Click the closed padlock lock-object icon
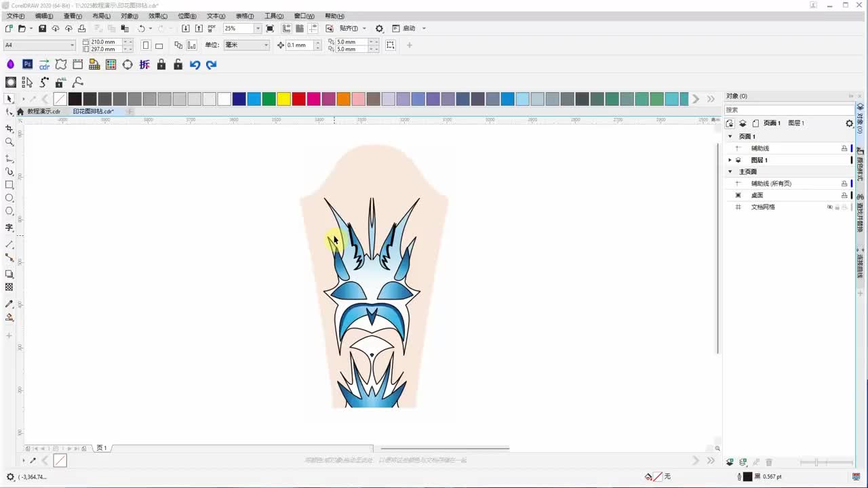 tap(161, 64)
